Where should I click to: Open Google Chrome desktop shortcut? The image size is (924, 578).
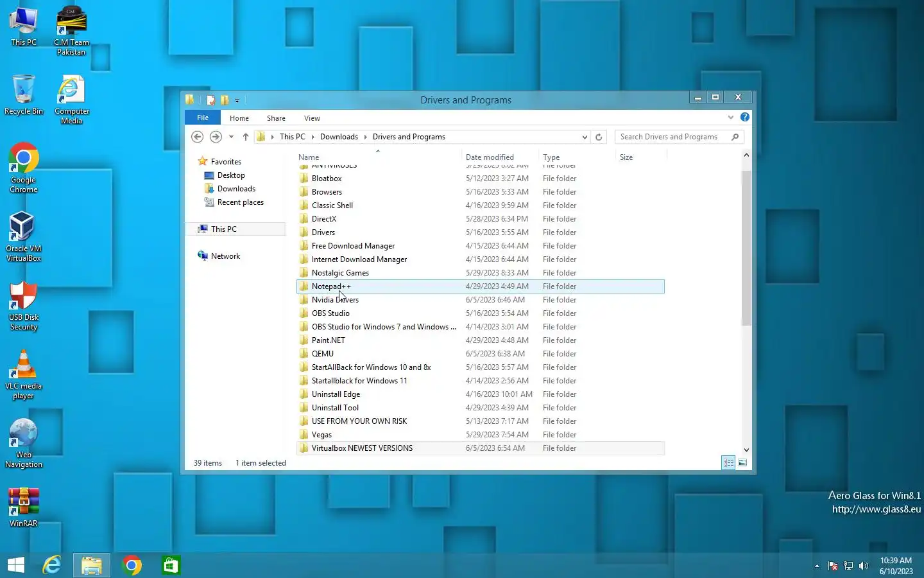click(x=24, y=168)
